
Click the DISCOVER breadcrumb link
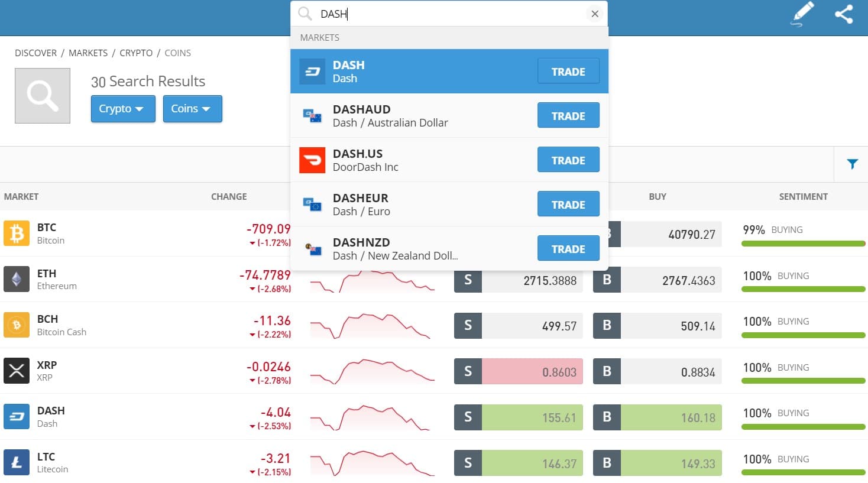click(36, 53)
